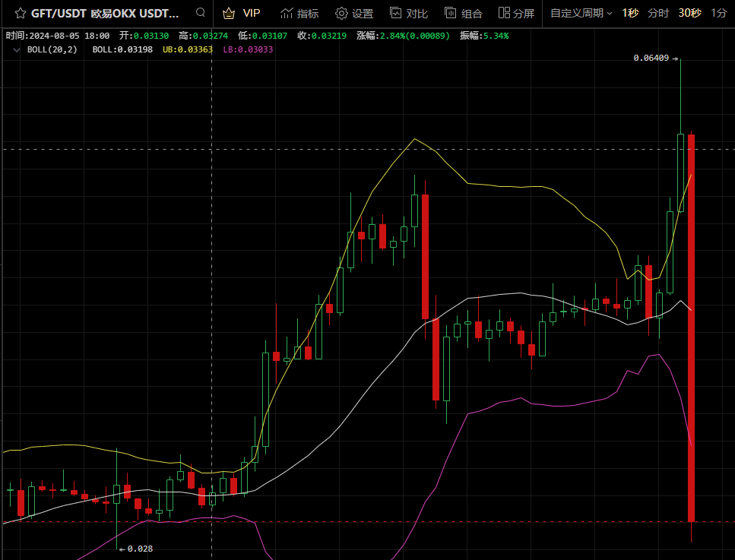Viewport: 735px width, 560px height.
Task: Expand the 自定义周期 dropdown
Action: pos(581,13)
